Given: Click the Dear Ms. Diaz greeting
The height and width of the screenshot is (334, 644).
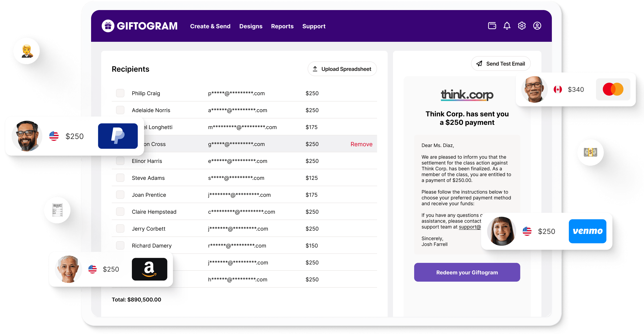Looking at the screenshot, I should point(438,145).
